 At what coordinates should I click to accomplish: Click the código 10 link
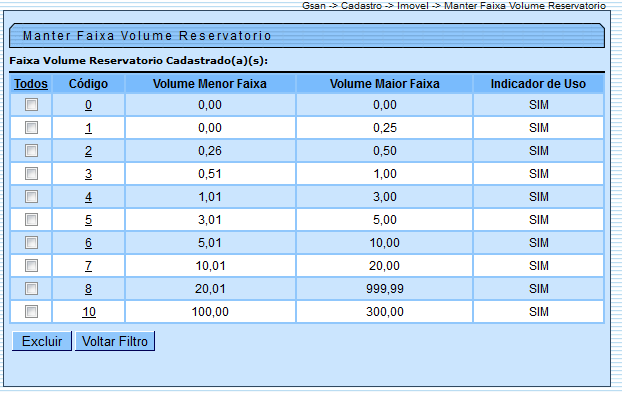point(89,312)
